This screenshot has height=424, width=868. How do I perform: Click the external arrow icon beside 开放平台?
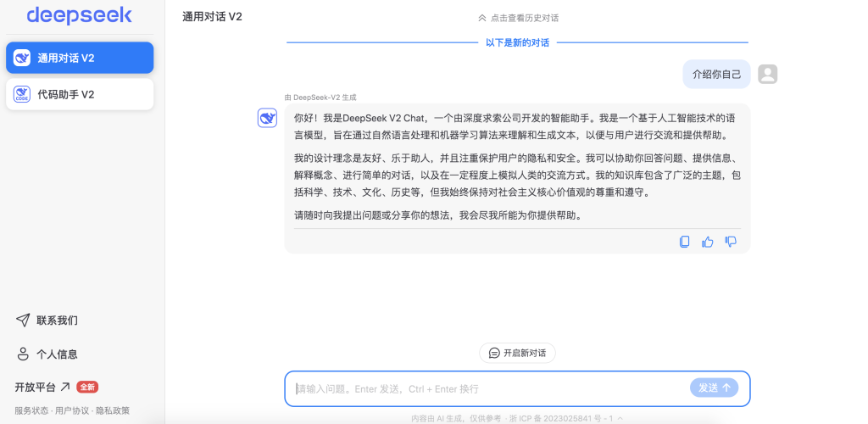pos(65,387)
